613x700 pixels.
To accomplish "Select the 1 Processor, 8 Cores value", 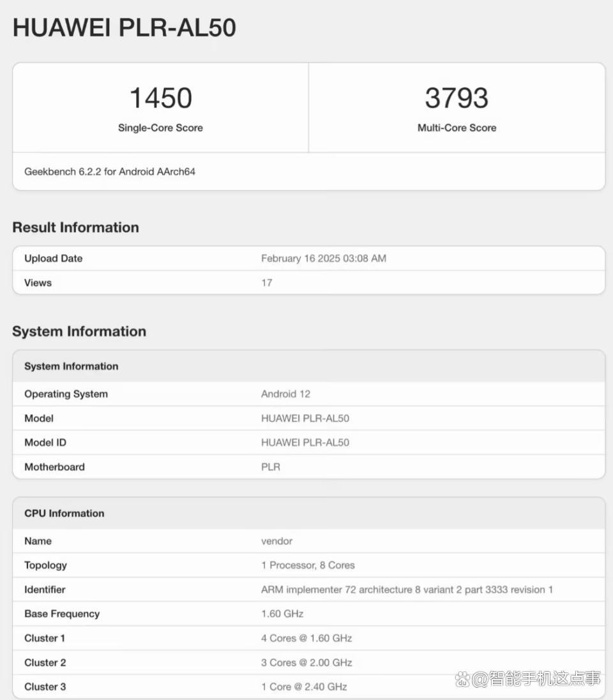I will coord(308,565).
